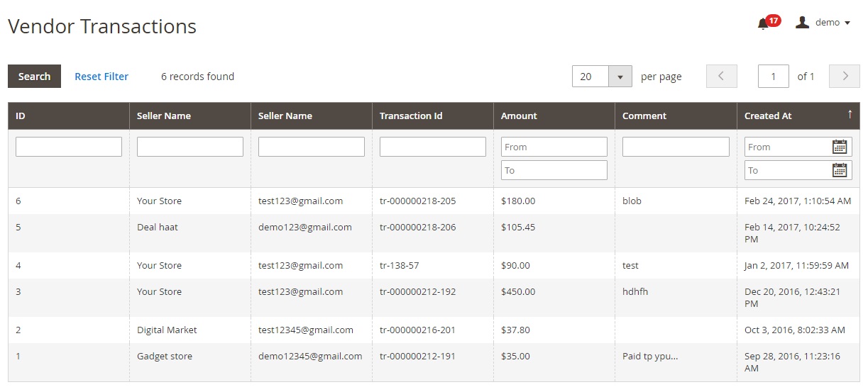Click the Created At sort arrow
This screenshot has height=392, width=868.
point(850,115)
